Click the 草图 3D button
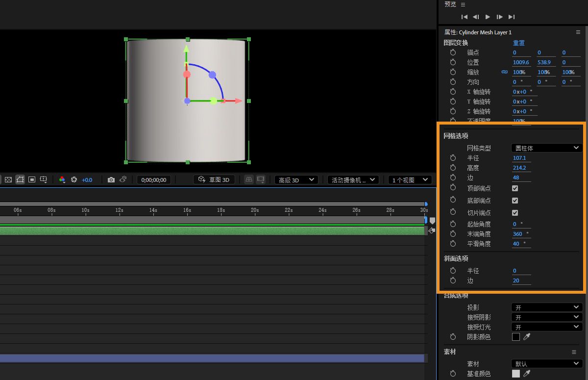This screenshot has height=380, width=588. pos(214,180)
